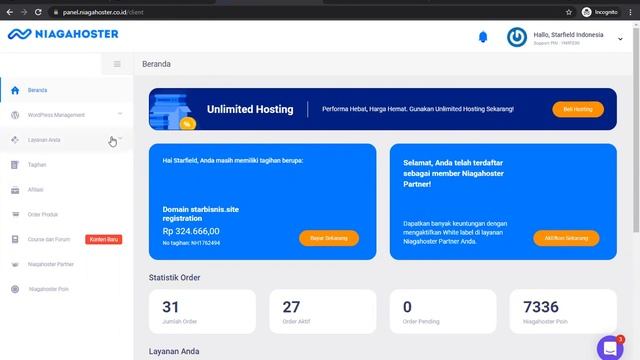Click the Course dan Forum icon
640x360 pixels.
coord(15,239)
